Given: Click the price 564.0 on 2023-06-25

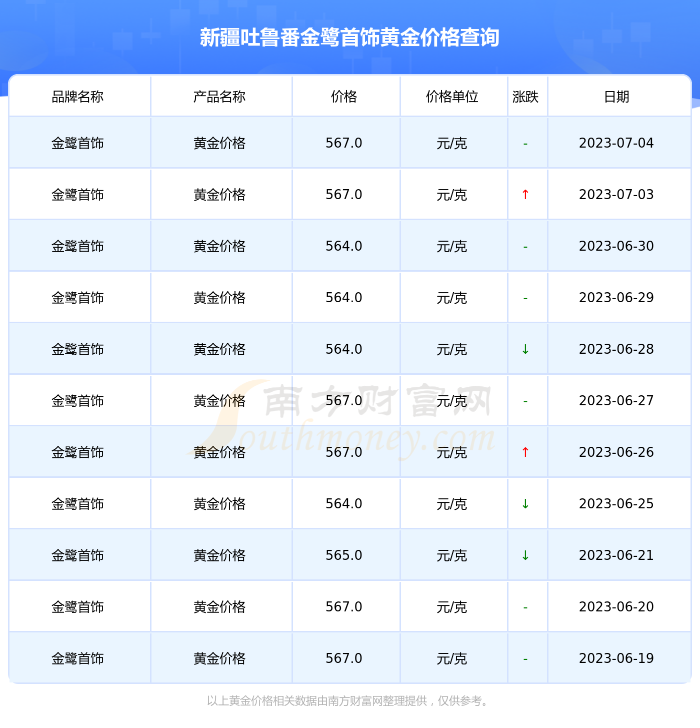Looking at the screenshot, I should pos(344,504).
